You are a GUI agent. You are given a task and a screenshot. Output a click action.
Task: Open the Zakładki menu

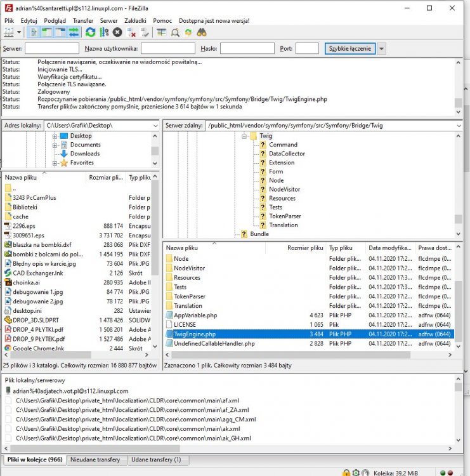135,21
